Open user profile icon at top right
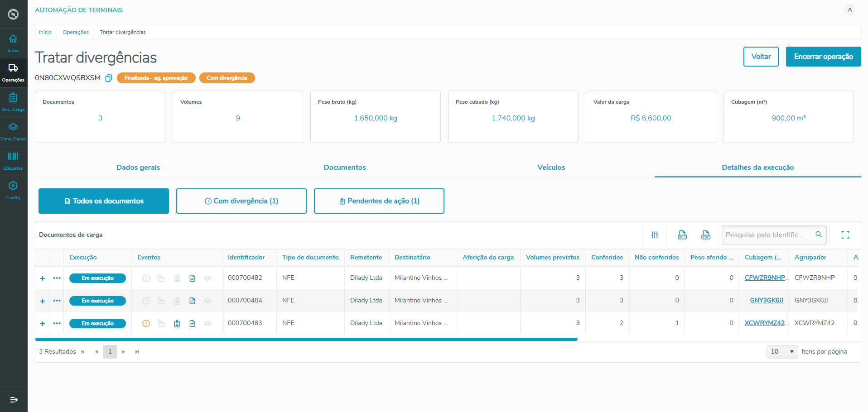This screenshot has width=868, height=412. (850, 10)
